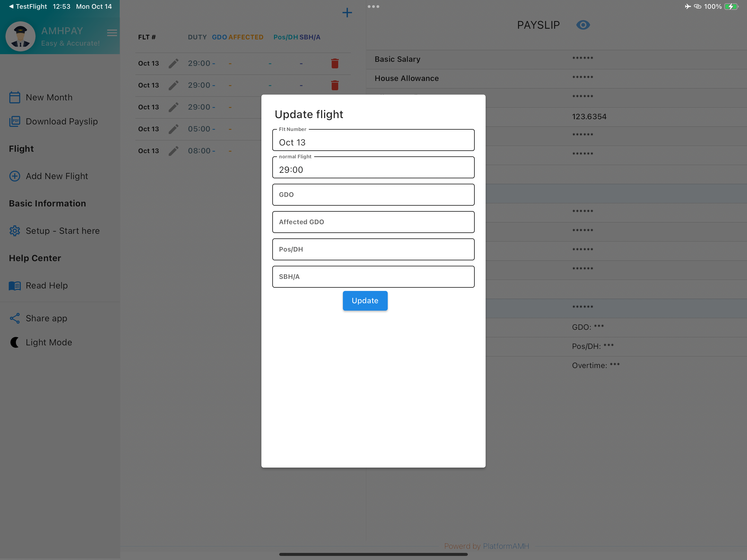Click the 'Pos/DH: ***' payslip entry
This screenshot has height=560, width=747.
tap(593, 346)
